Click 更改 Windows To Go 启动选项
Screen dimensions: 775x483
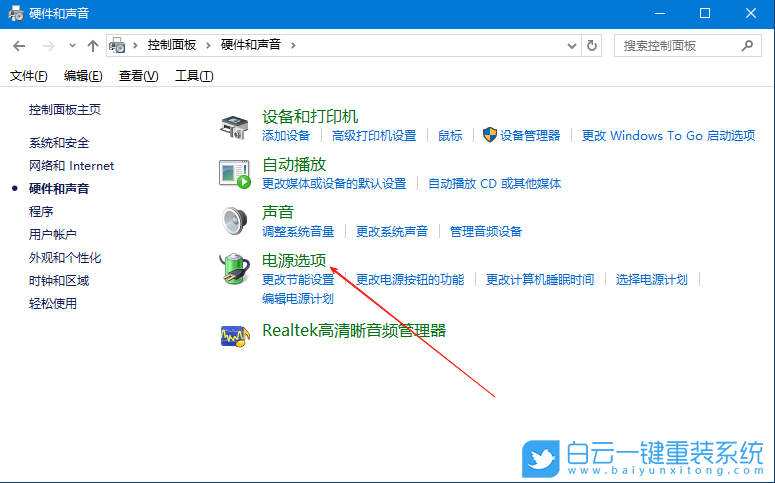pos(668,136)
